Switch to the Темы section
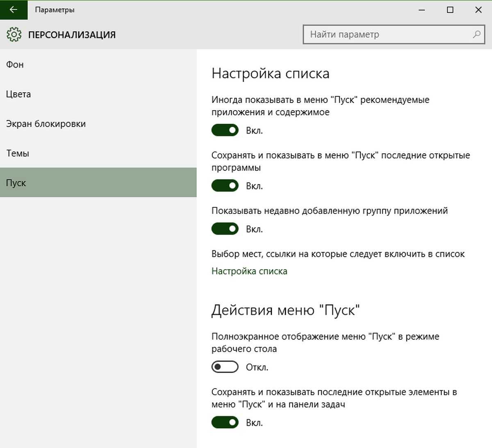 click(18, 153)
